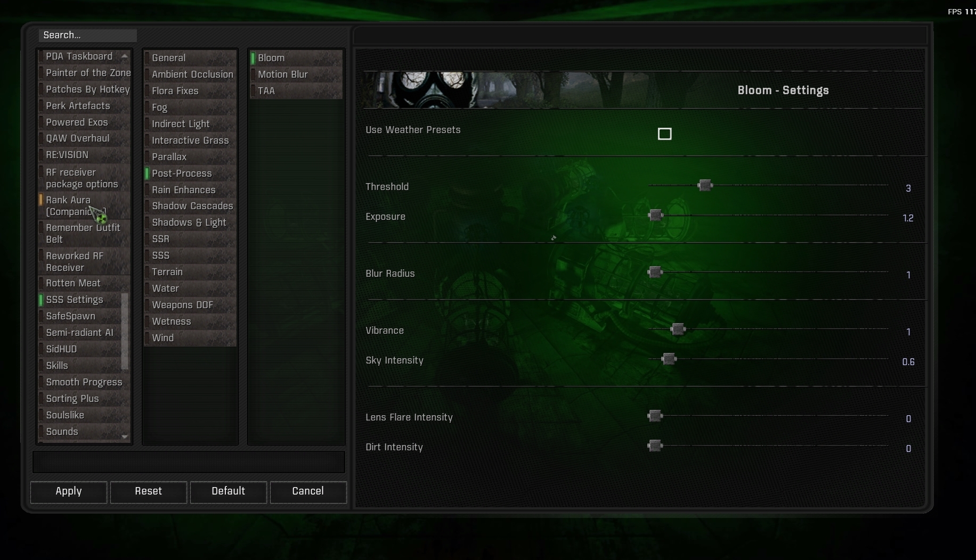Tick the Use Weather Presets checkbox
The image size is (976, 560).
(x=664, y=134)
